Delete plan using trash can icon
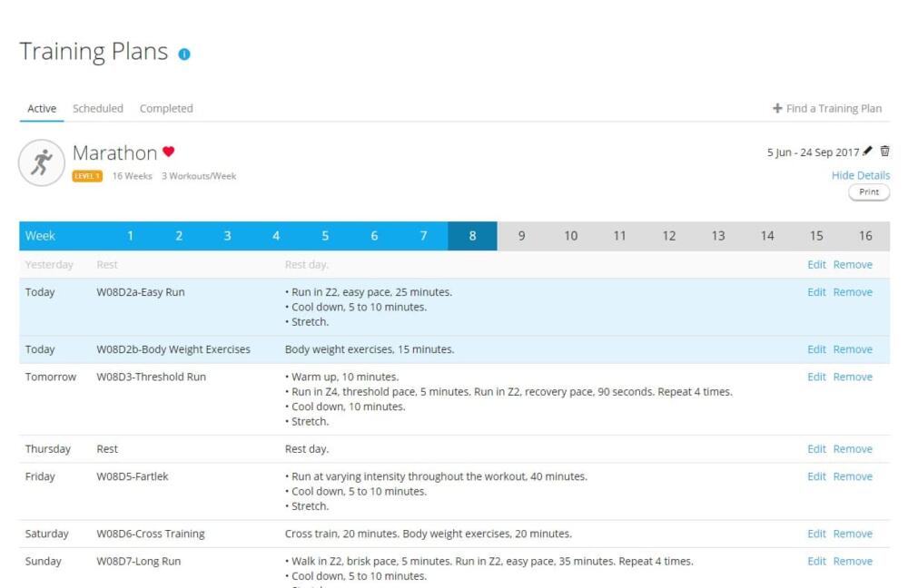 pos(884,152)
